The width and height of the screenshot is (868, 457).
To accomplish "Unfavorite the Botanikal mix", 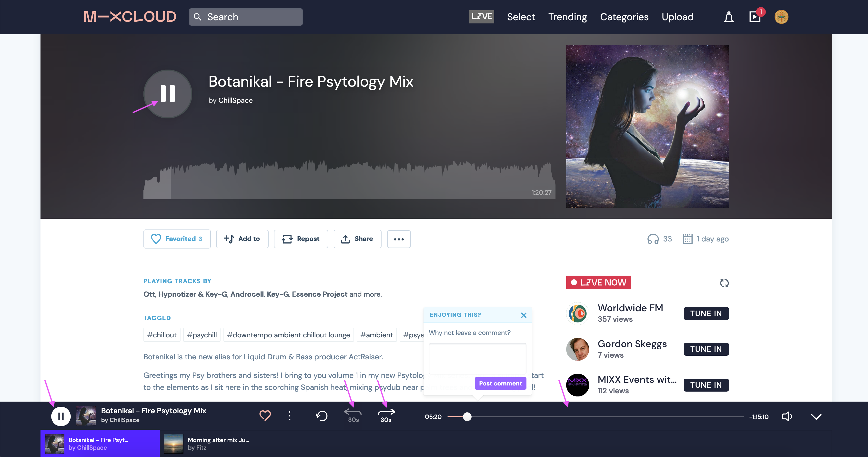I will click(177, 239).
